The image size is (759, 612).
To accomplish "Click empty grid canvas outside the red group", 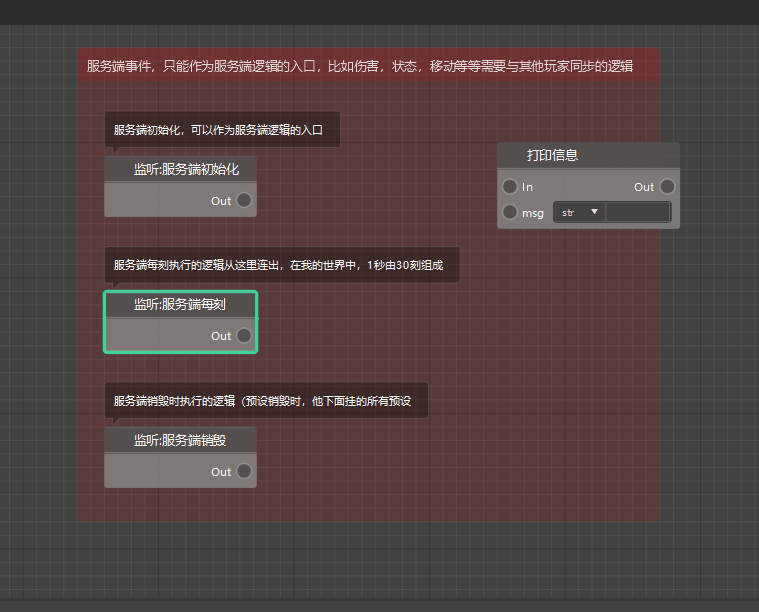I will (x=710, y=400).
